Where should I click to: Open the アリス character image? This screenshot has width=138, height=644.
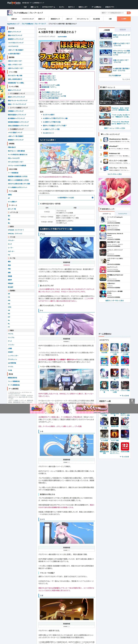(x=67, y=248)
